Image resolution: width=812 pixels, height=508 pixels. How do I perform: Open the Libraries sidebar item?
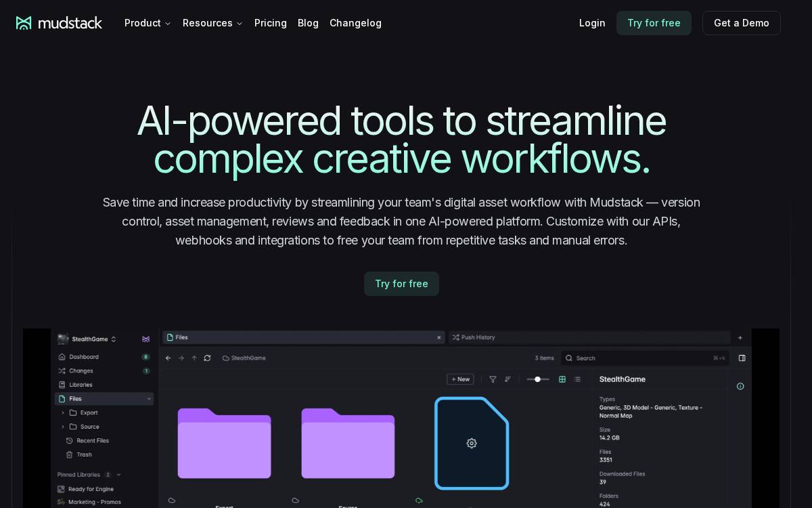(80, 385)
